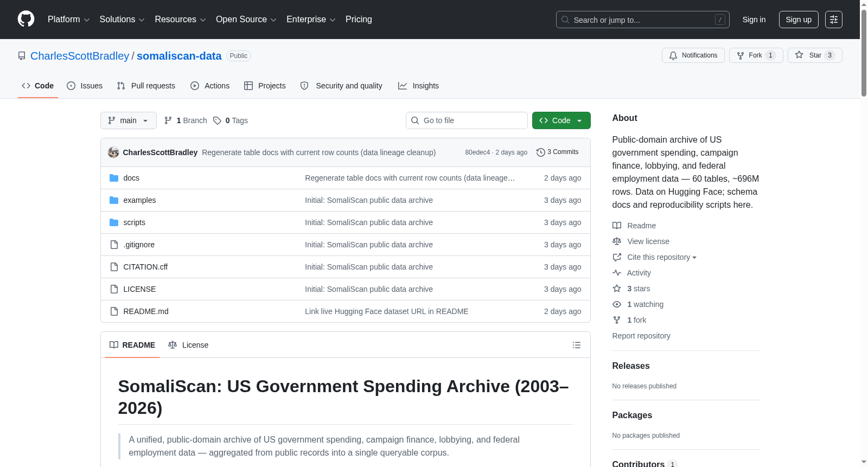Click the Readme book icon in About
Screen dimensions: 868x467
pyautogui.click(x=617, y=226)
